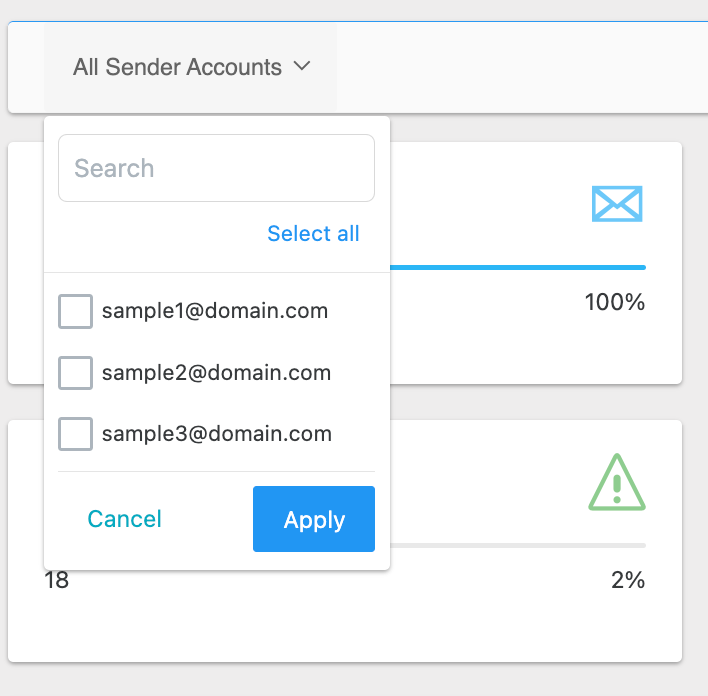Click the number 18 count
The width and height of the screenshot is (708, 696).
point(56,580)
